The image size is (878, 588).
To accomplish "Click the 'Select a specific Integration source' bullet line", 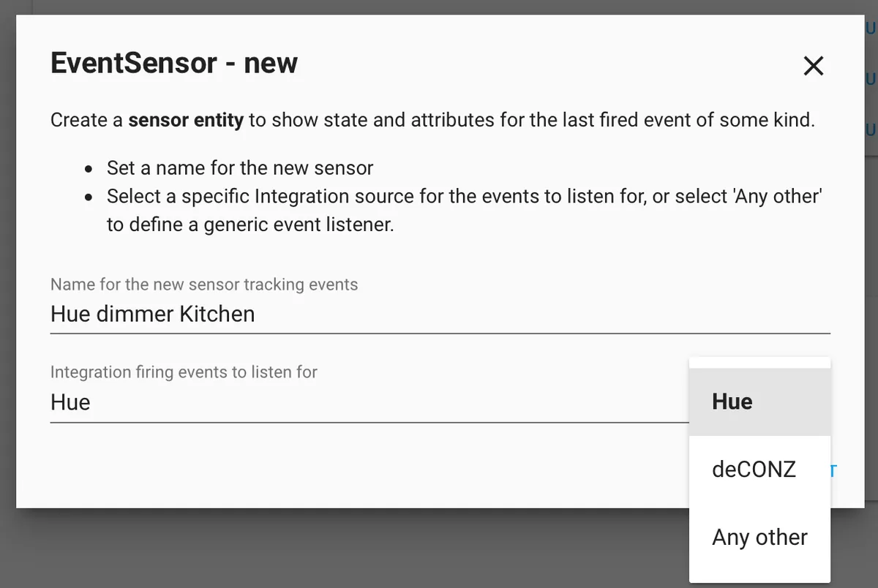I will [x=465, y=197].
